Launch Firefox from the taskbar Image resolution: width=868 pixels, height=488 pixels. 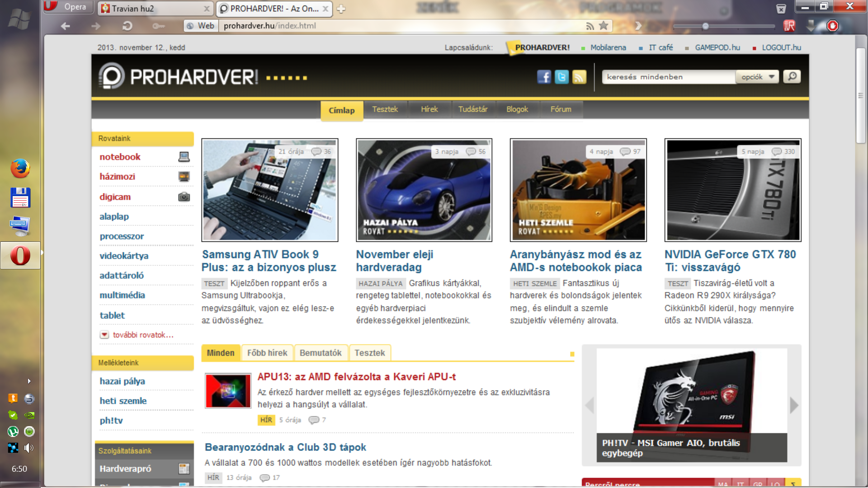tap(20, 169)
